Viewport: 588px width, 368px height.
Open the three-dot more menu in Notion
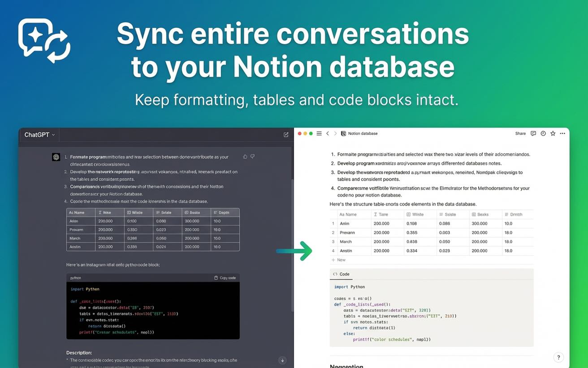pos(563,133)
